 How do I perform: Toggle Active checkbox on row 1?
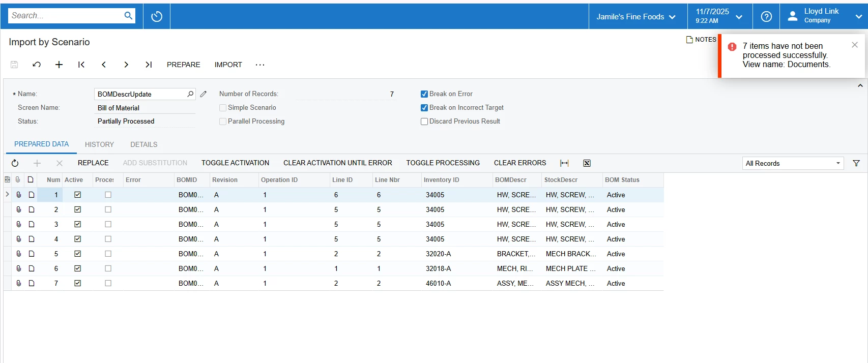[x=78, y=195]
